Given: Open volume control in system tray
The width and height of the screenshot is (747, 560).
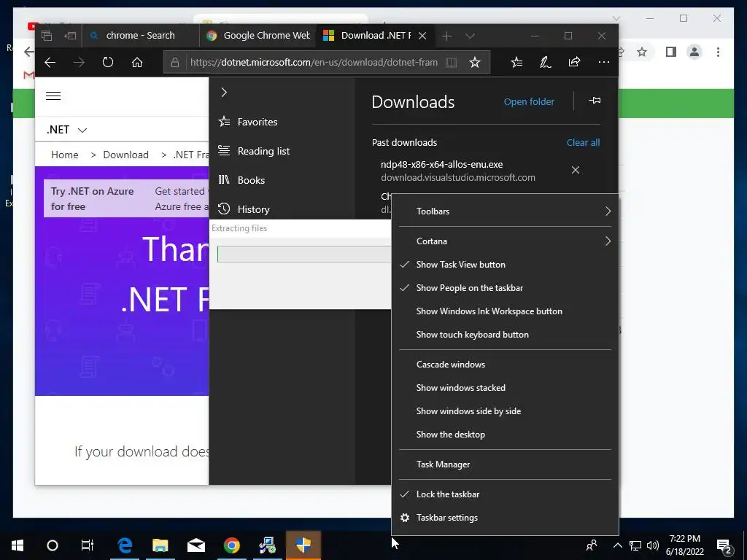Looking at the screenshot, I should point(653,545).
